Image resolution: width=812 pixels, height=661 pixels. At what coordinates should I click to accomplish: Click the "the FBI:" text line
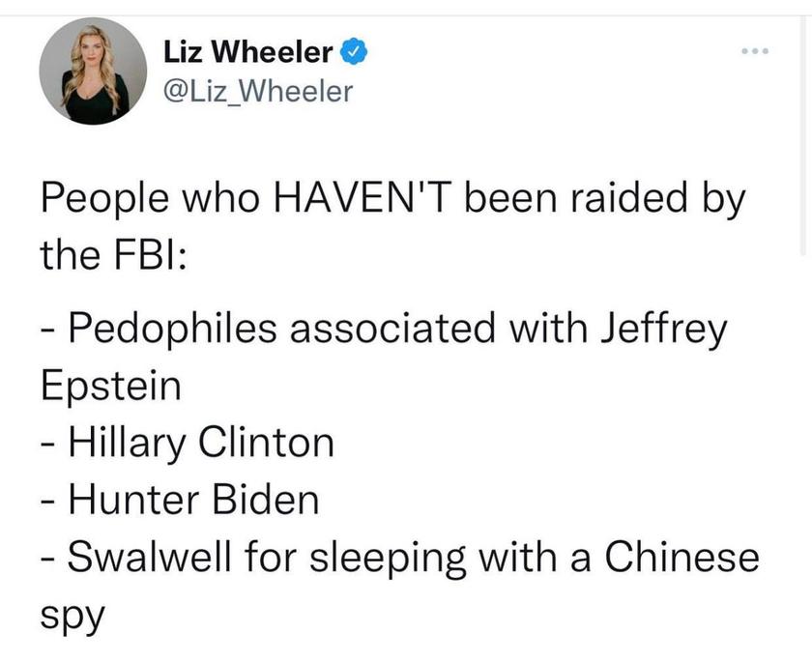113,254
